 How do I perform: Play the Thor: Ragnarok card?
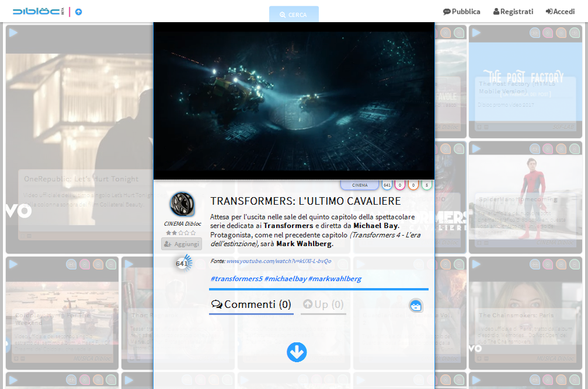(x=128, y=264)
